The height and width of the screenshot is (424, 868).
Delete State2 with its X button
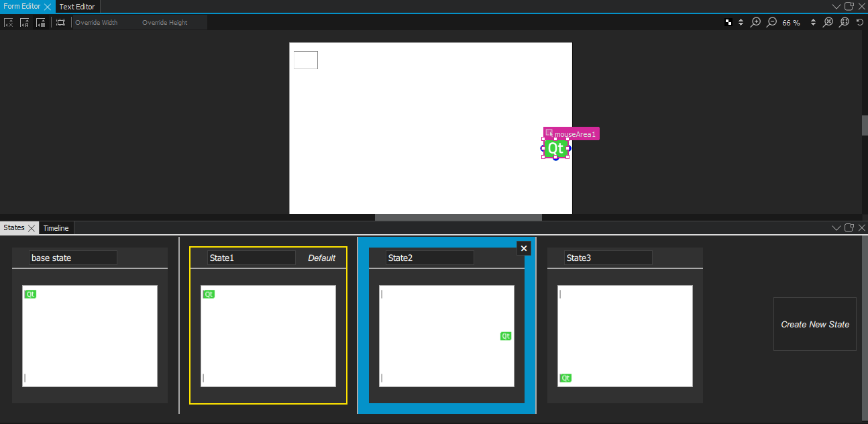[524, 248]
